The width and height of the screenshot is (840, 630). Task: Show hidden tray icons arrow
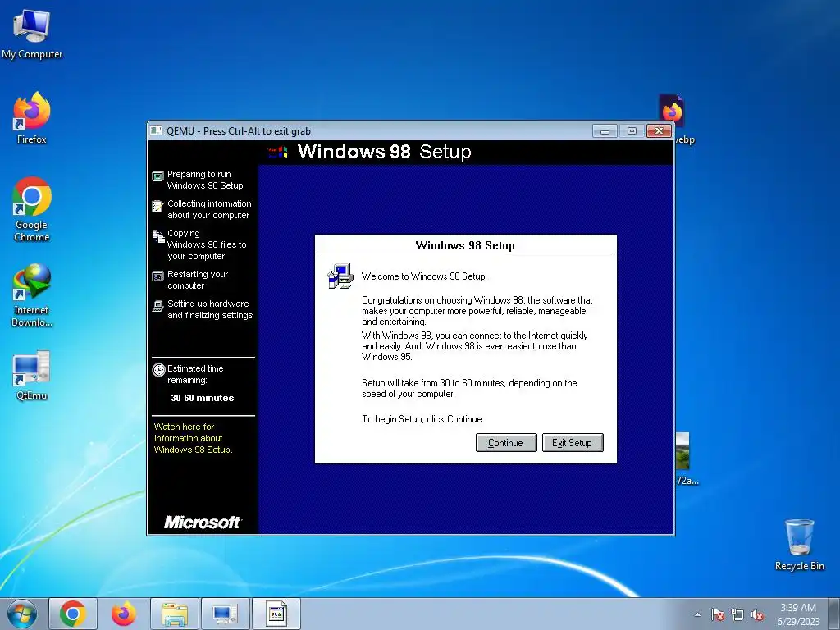pyautogui.click(x=697, y=614)
